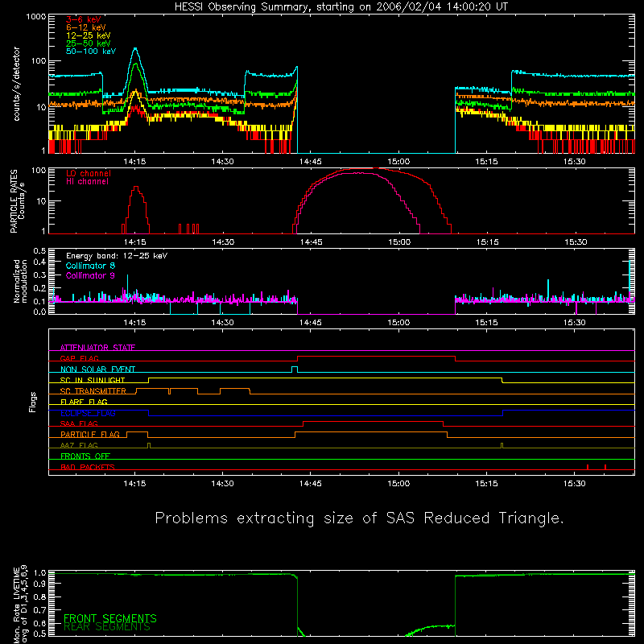
Task: Click the 15:00 tick under the particle rates plot
Action: (x=399, y=242)
